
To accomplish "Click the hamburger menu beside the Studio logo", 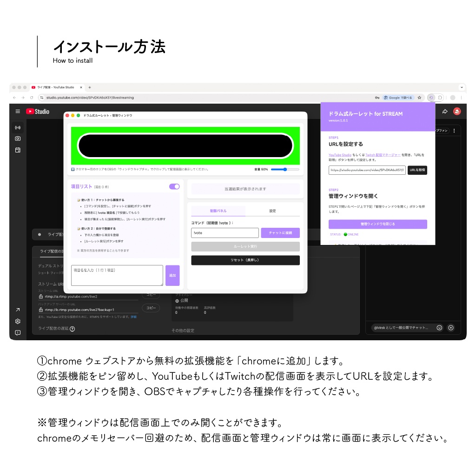I will coord(18,111).
